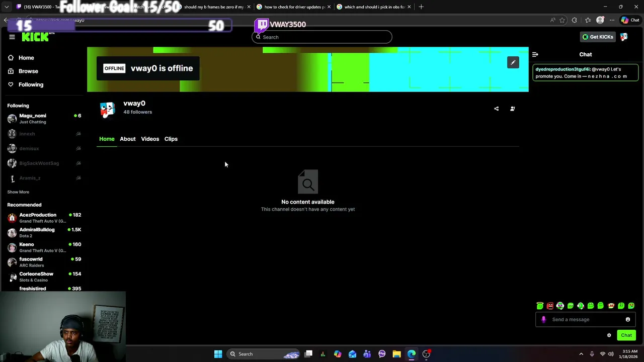Screen dimensions: 644x362
Task: Click the banner edit pencil icon
Action: tap(513, 62)
